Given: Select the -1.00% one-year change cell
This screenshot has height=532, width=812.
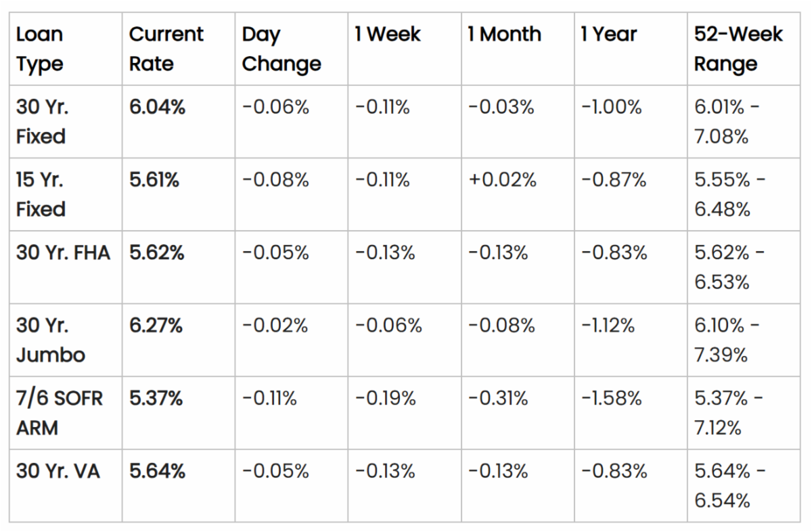Looking at the screenshot, I should 611,107.
